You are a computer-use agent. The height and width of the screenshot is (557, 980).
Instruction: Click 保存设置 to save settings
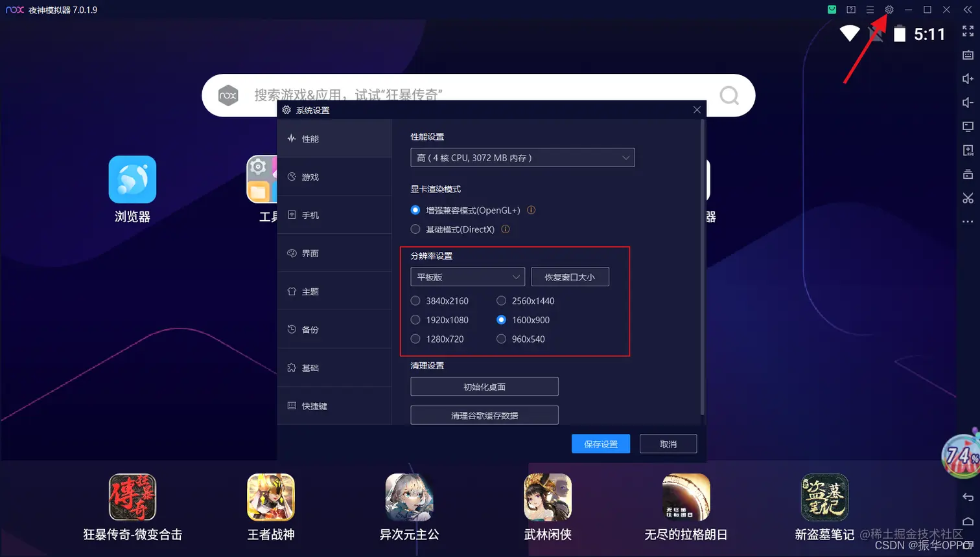click(601, 444)
